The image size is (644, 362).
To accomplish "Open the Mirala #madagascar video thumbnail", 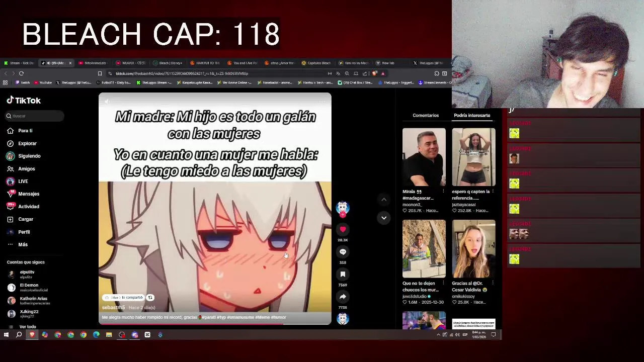I will (424, 157).
